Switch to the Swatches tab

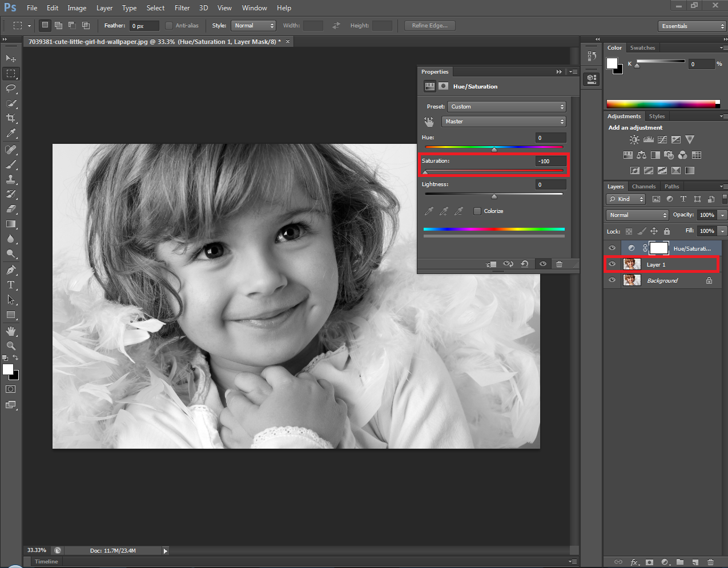click(x=642, y=48)
